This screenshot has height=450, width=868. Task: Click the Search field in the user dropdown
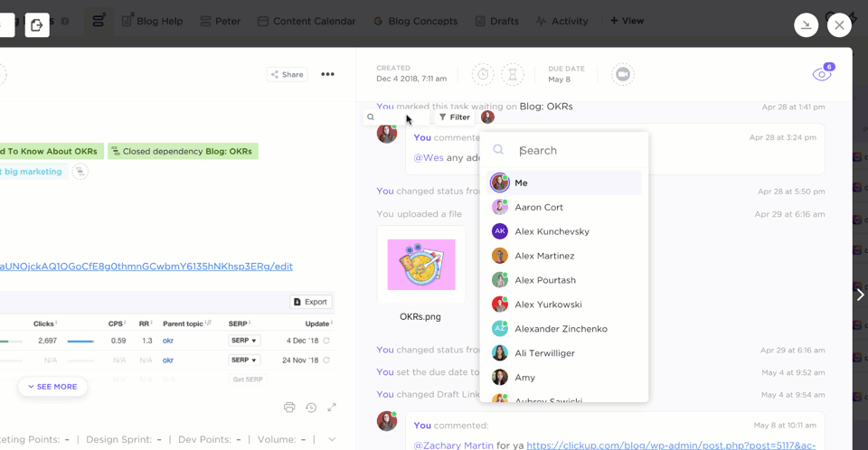[x=574, y=151]
